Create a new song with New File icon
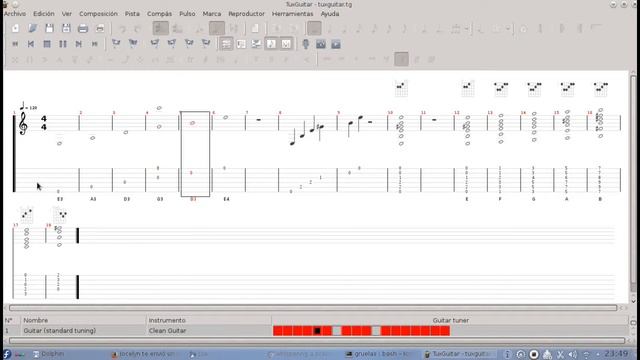The image size is (640, 360). [15, 29]
